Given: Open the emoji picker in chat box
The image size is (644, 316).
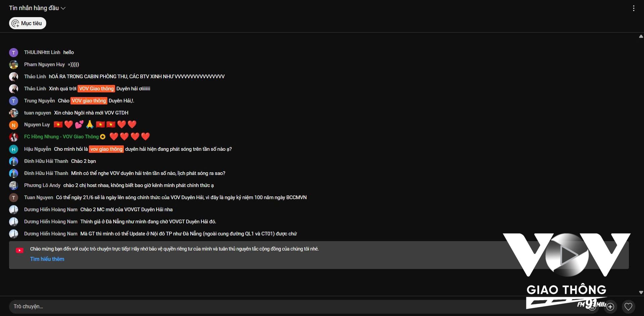Looking at the screenshot, I should tap(592, 307).
